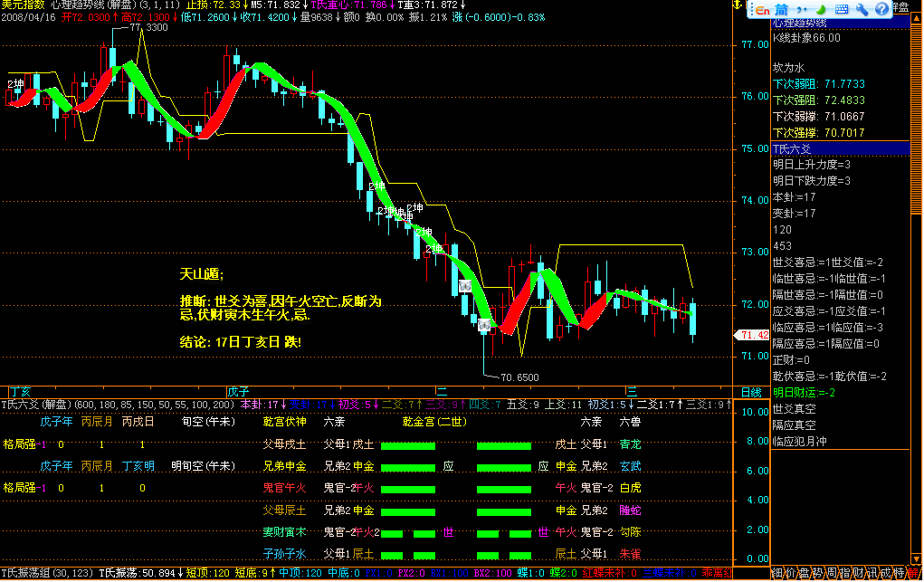Click the red 鬼官午火 entry

tap(285, 488)
